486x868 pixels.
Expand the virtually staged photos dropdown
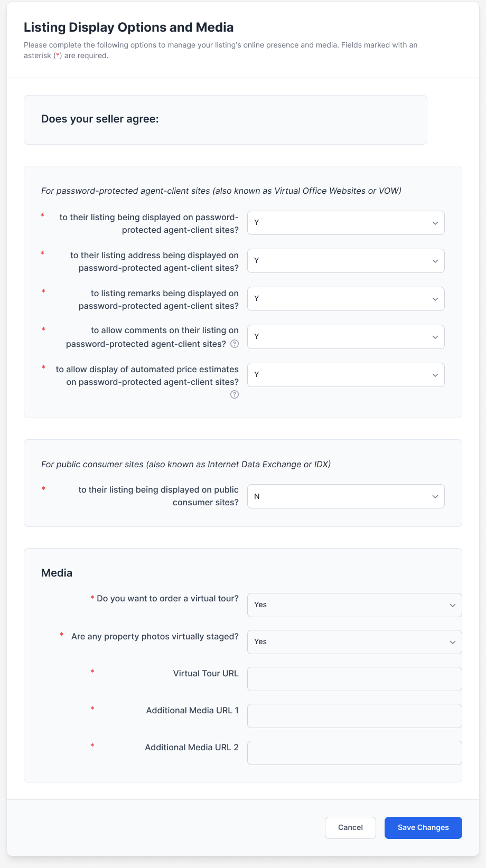pyautogui.click(x=354, y=642)
